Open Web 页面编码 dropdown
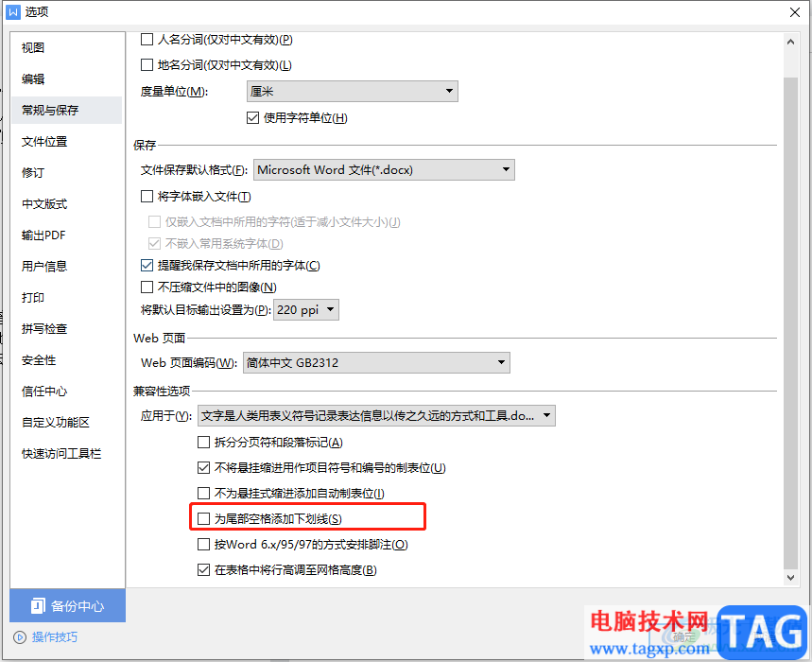 point(376,362)
